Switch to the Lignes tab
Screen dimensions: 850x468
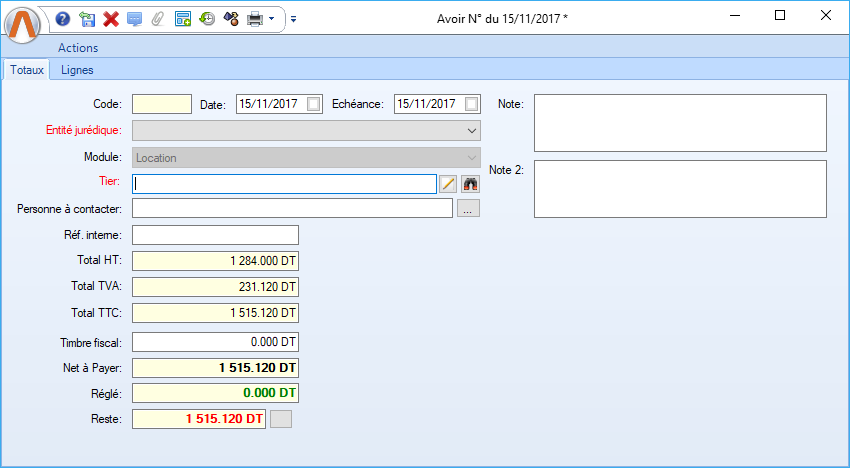tap(76, 70)
